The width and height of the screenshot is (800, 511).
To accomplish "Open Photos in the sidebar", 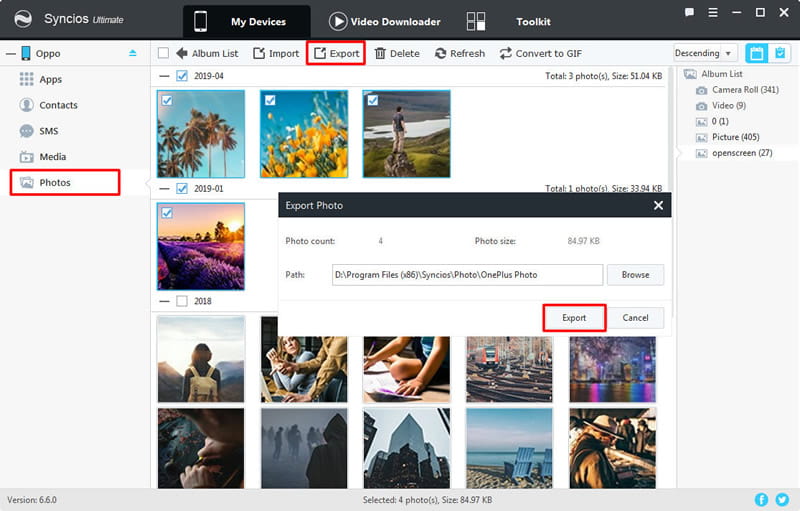I will [65, 183].
